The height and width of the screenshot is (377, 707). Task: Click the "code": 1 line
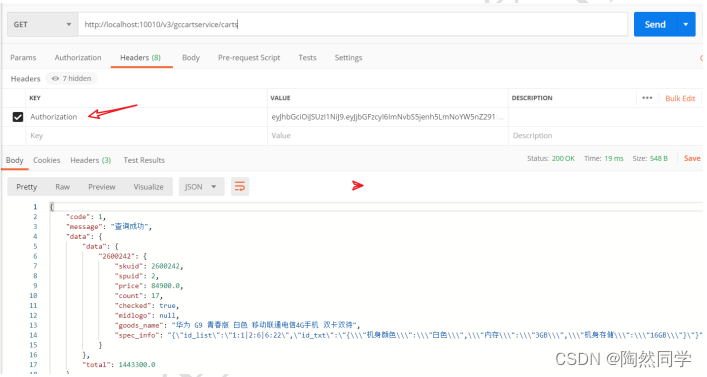(86, 217)
